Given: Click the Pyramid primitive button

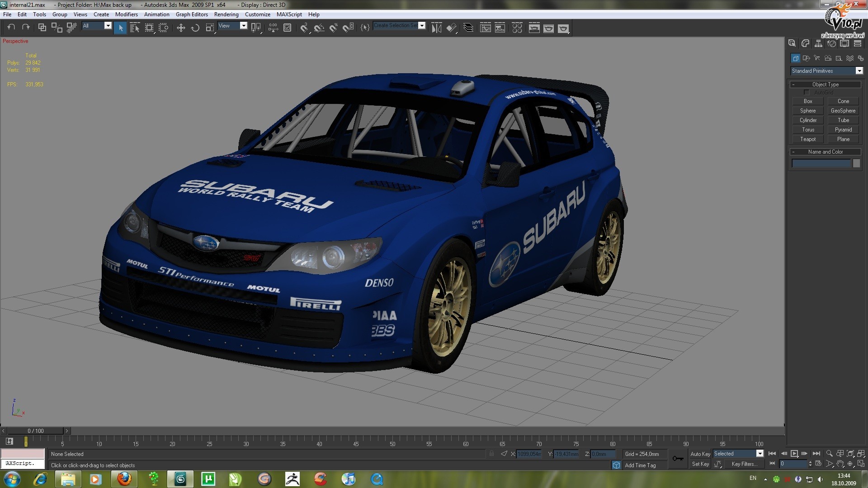Looking at the screenshot, I should [x=843, y=130].
